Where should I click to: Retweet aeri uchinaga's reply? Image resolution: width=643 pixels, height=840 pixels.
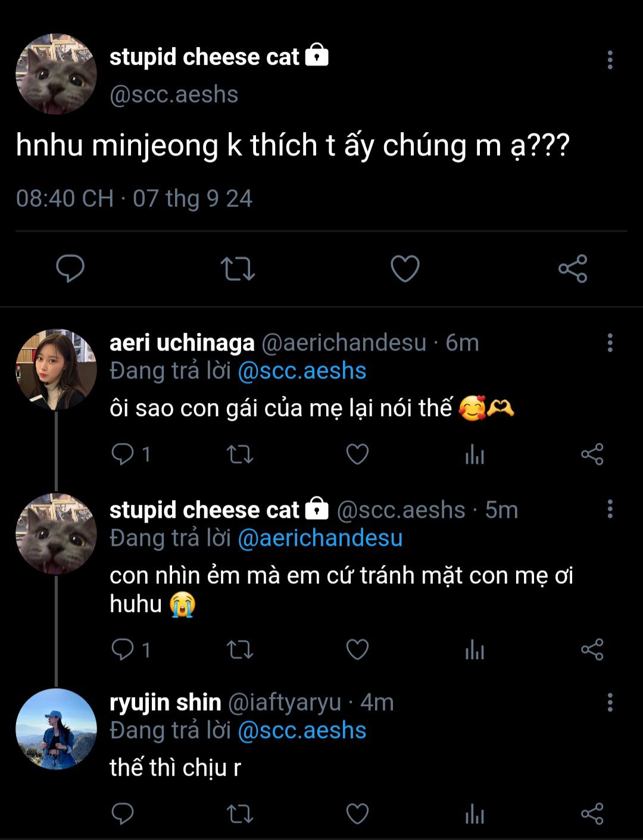[240, 455]
